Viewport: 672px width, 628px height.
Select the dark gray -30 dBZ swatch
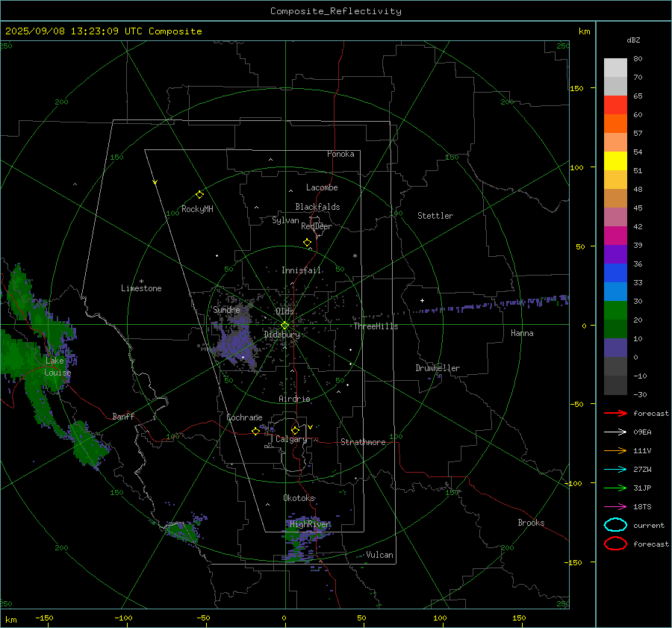pos(615,385)
